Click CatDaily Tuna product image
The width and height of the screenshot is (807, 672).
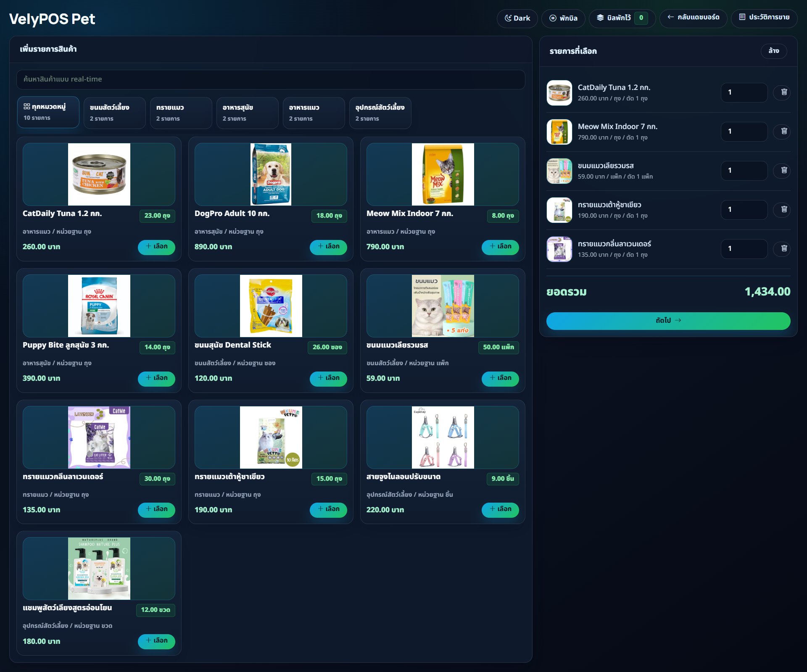99,174
